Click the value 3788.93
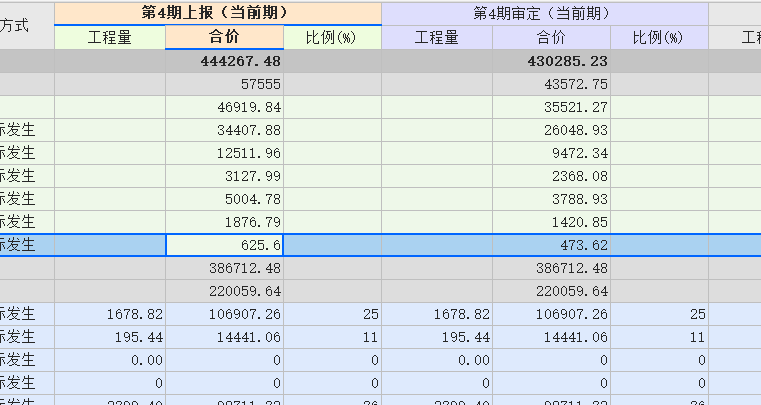This screenshot has height=405, width=761. pos(551,199)
